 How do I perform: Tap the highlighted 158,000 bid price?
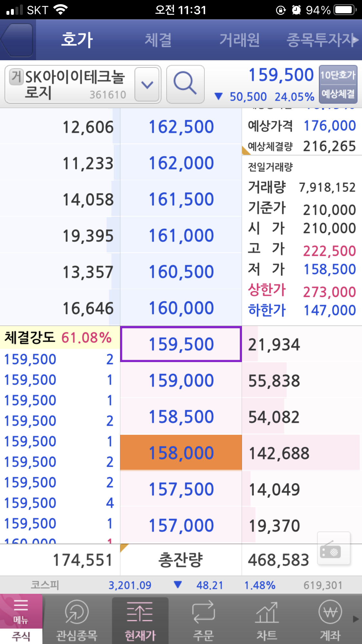click(x=181, y=453)
